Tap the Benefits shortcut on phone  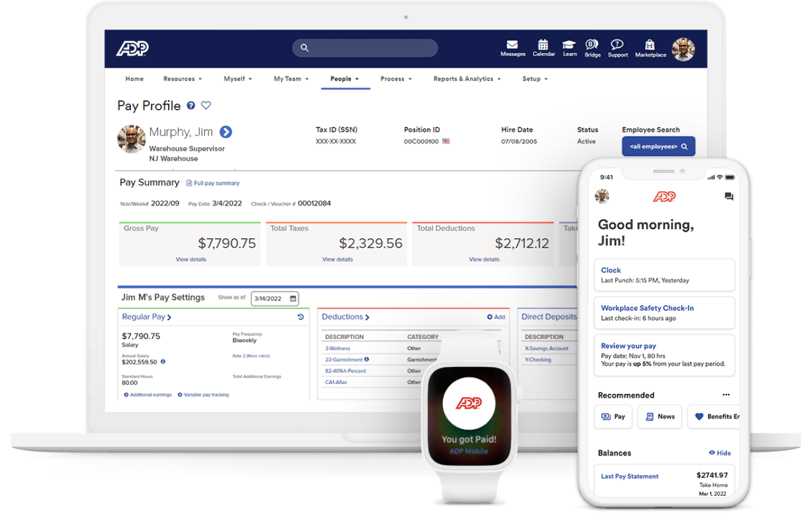pos(714,417)
